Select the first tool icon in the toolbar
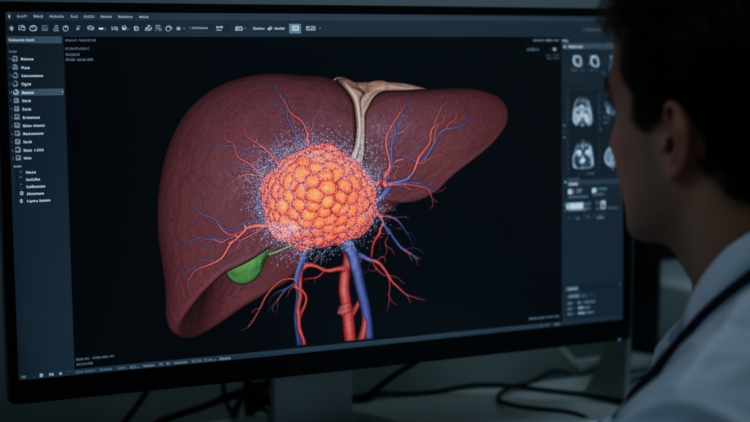Screen dimensions: 750x422 [12, 29]
